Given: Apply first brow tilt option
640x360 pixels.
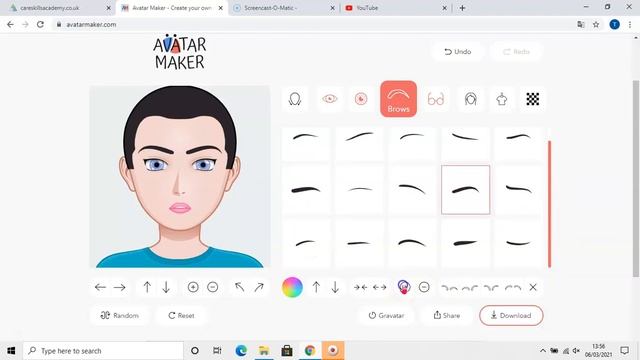Looking at the screenshot, I should pos(449,288).
